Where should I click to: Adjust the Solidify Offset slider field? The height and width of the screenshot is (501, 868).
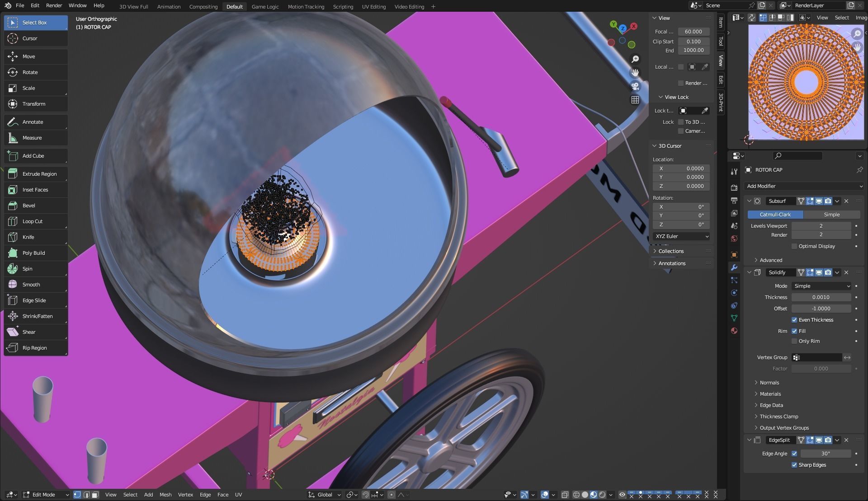point(821,309)
